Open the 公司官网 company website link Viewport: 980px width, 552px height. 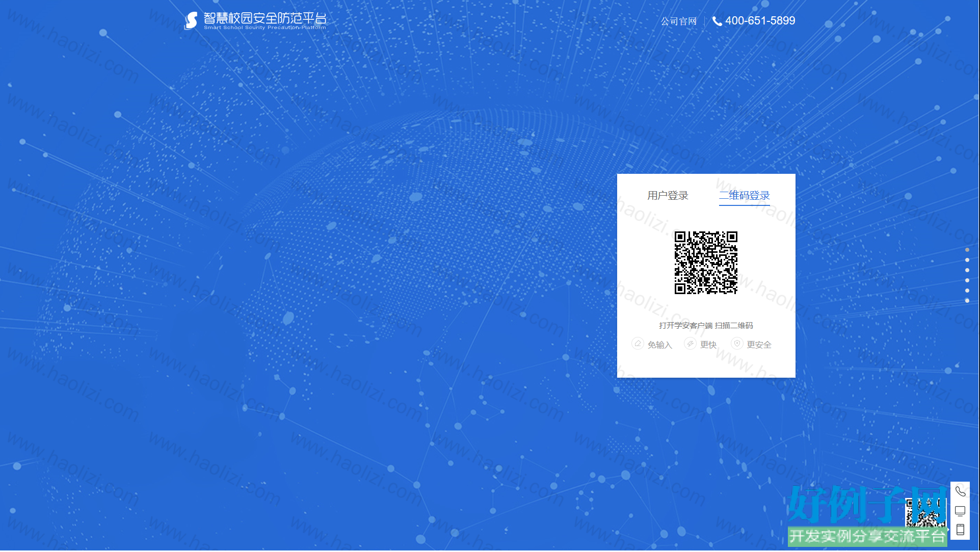679,21
